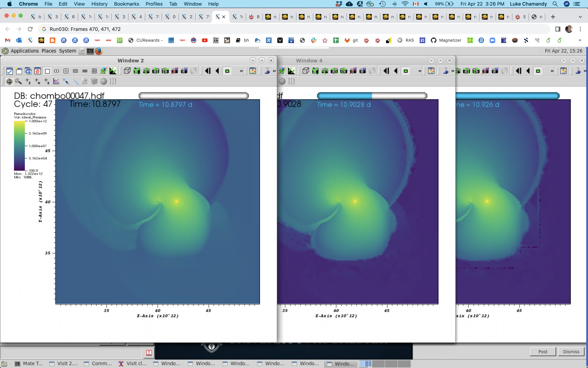Reverse play animation in Window 2
This screenshot has width=588, height=368.
tap(217, 71)
